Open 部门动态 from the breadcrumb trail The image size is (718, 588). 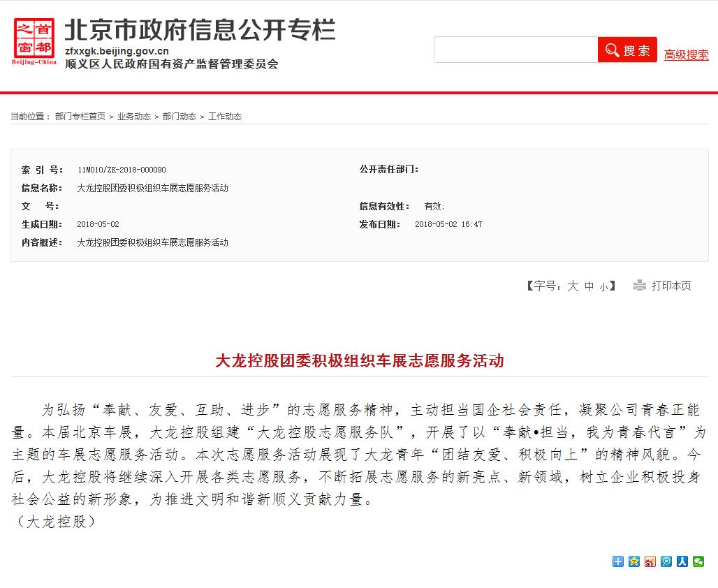pos(175,116)
